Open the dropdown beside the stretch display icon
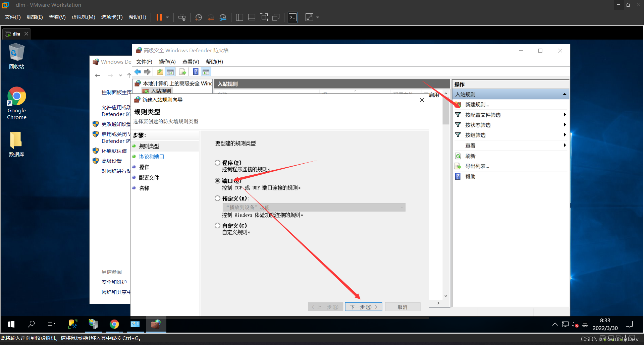Viewport: 644px width, 345px height. (318, 17)
